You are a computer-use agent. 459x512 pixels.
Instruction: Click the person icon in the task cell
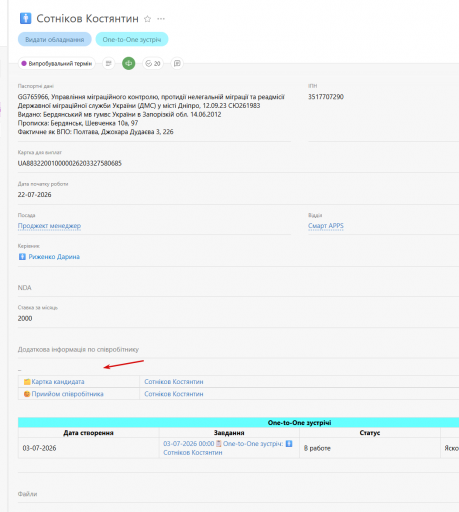tap(289, 444)
